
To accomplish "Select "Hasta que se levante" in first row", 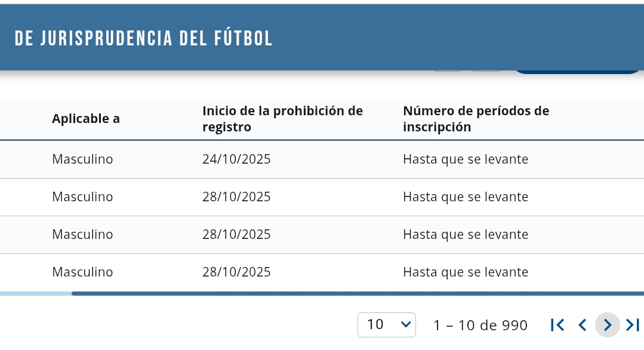I will [466, 159].
